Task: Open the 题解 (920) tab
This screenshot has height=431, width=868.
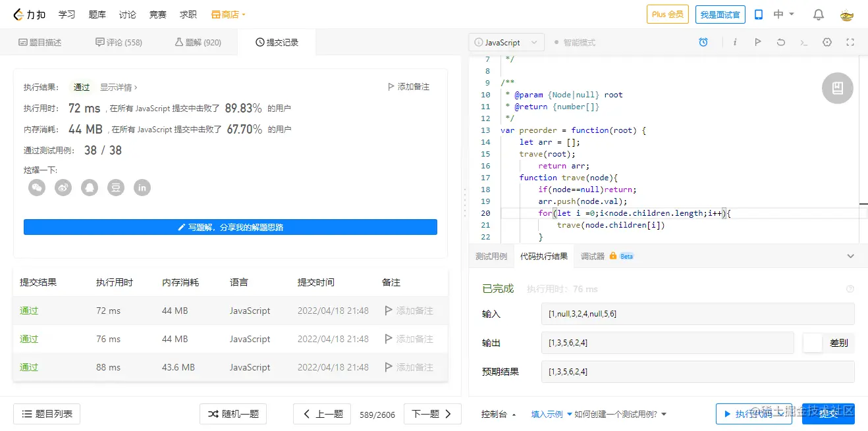Action: click(x=198, y=42)
